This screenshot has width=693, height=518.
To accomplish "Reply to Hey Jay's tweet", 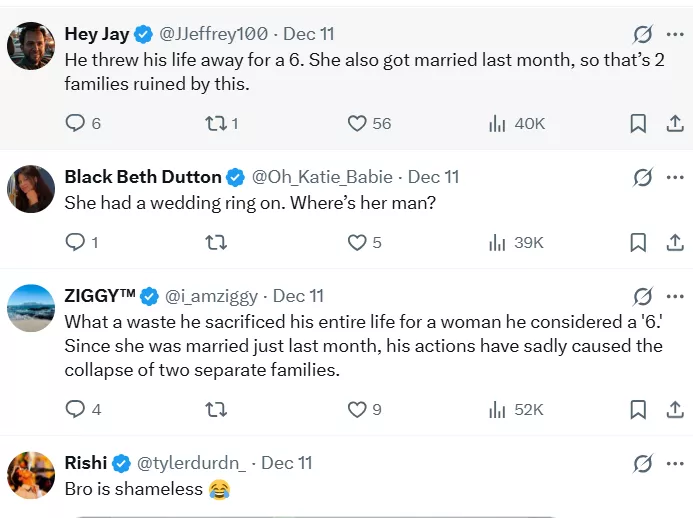I will (76, 123).
